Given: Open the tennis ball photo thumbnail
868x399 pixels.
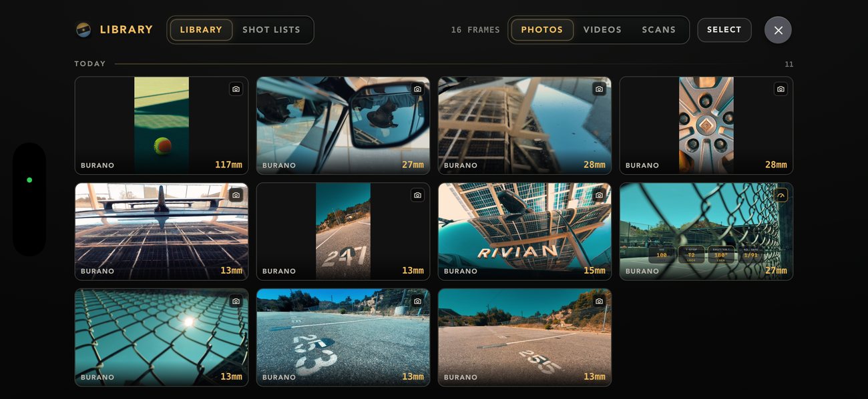Looking at the screenshot, I should click(162, 125).
